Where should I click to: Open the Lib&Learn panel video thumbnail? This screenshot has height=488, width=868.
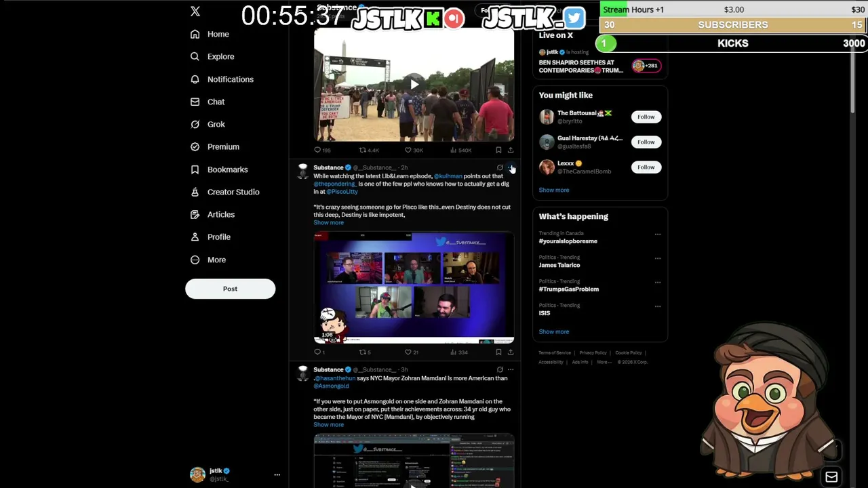pos(414,287)
